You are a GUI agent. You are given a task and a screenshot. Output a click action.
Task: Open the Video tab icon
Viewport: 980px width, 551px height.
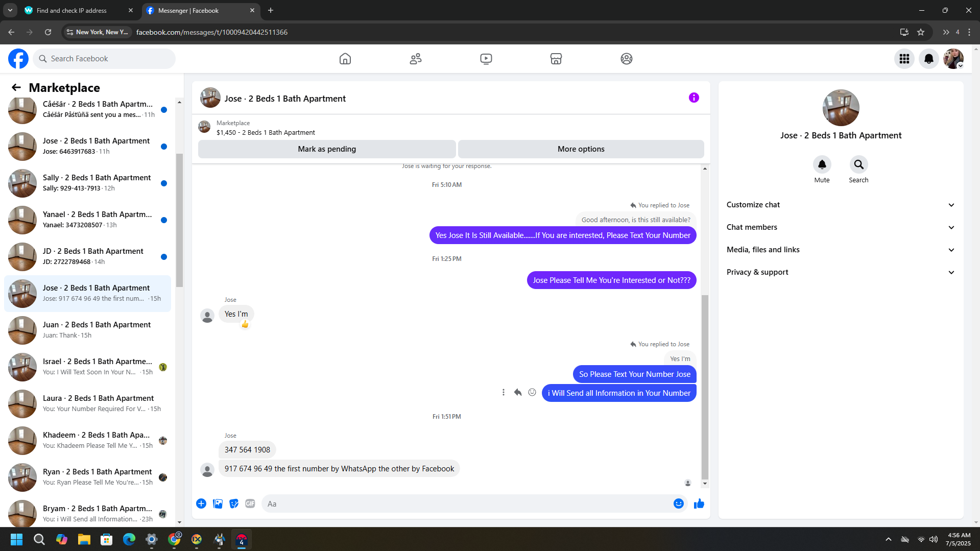(x=486, y=59)
